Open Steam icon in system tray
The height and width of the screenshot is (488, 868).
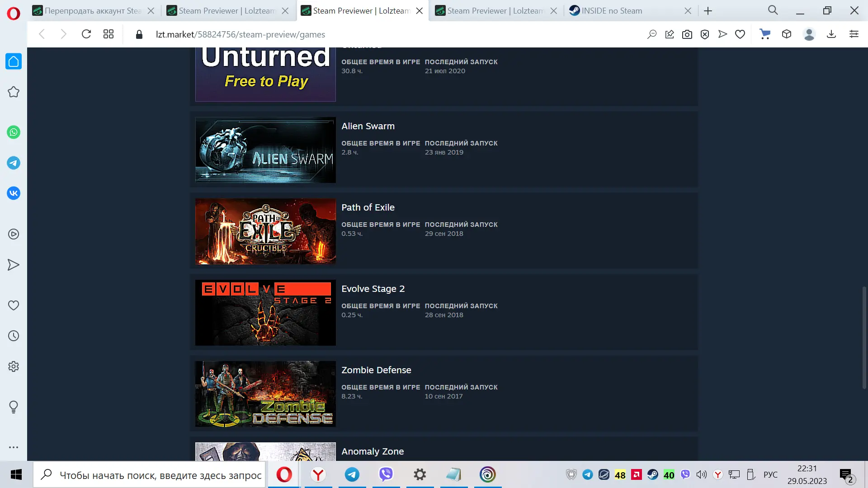652,474
